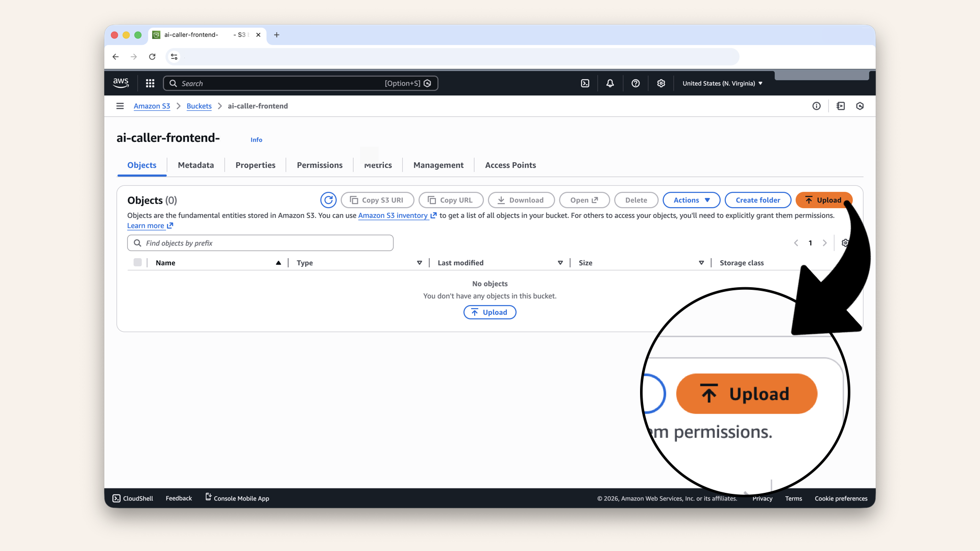Screen dimensions: 980x551
Task: Switch to the Permissions tab
Action: pos(320,165)
